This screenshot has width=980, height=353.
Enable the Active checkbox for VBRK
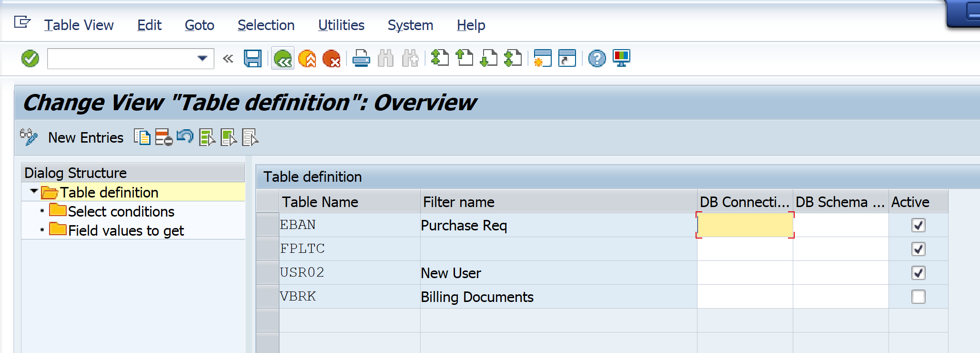click(918, 297)
